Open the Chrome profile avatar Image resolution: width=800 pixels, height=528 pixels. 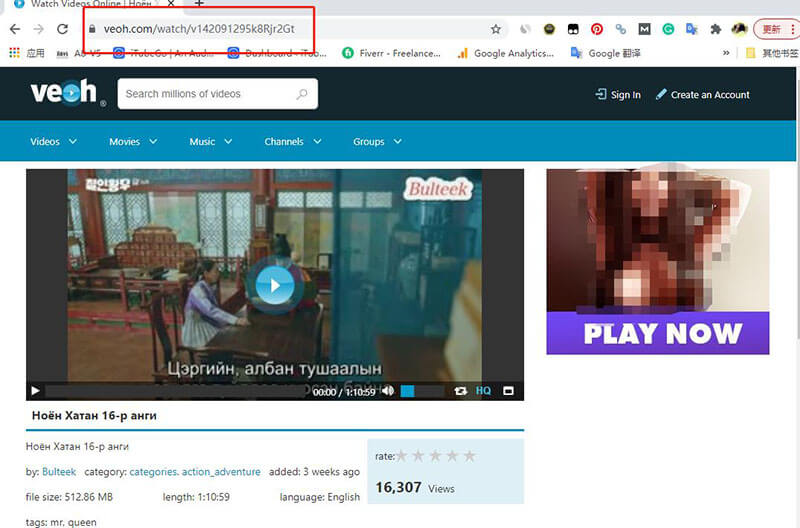(739, 29)
